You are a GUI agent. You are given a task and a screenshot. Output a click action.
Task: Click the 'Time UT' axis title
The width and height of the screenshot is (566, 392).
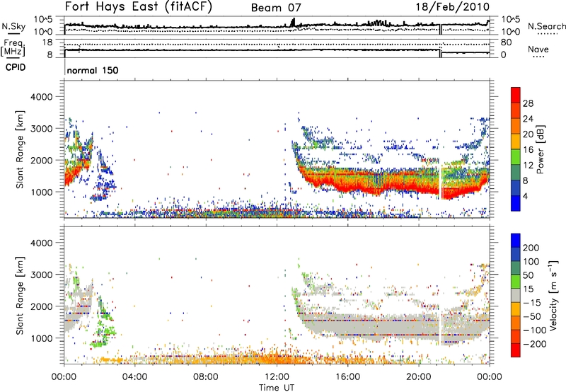277,387
